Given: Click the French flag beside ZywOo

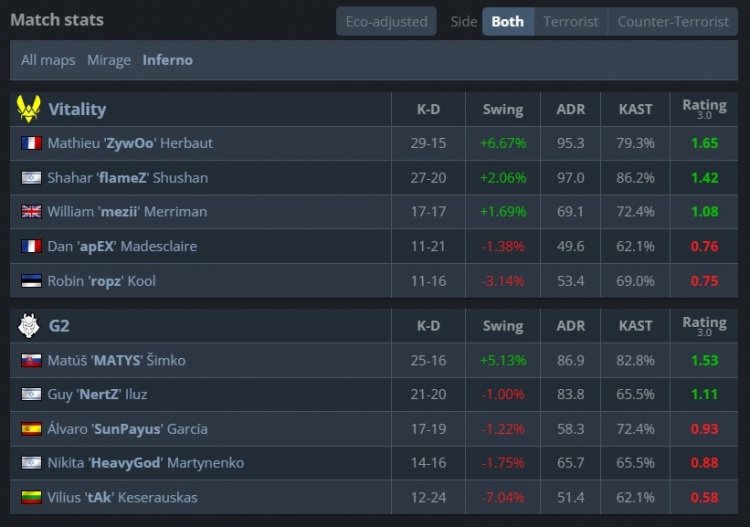Looking at the screenshot, I should point(31,143).
